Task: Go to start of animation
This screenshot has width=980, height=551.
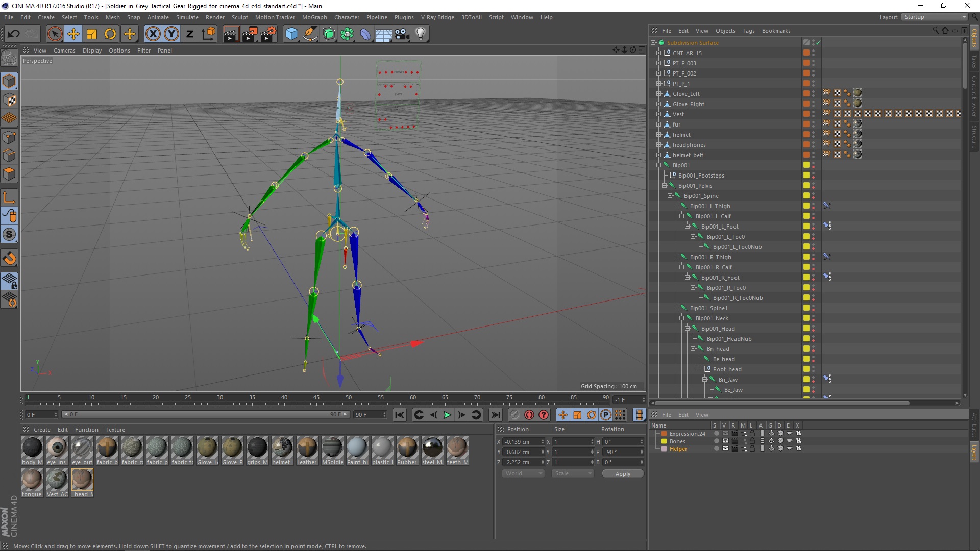Action: click(x=400, y=415)
